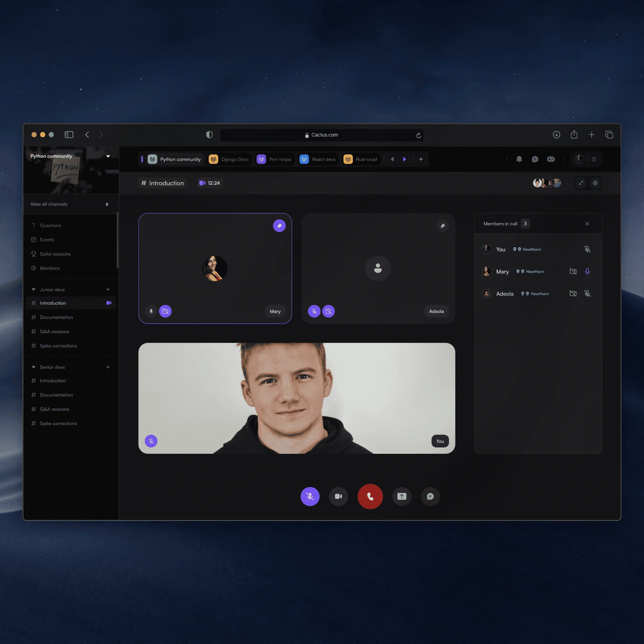
Task: Open in-call chat bubble button
Action: 430,496
